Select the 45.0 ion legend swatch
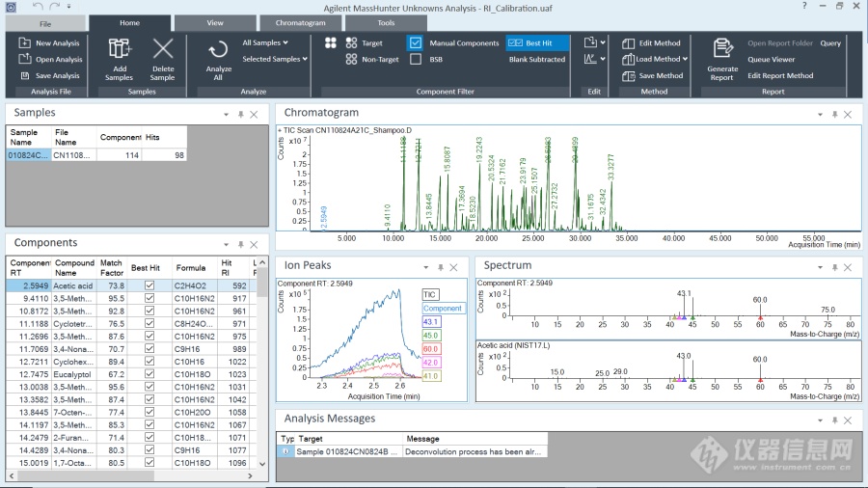 pyautogui.click(x=431, y=336)
